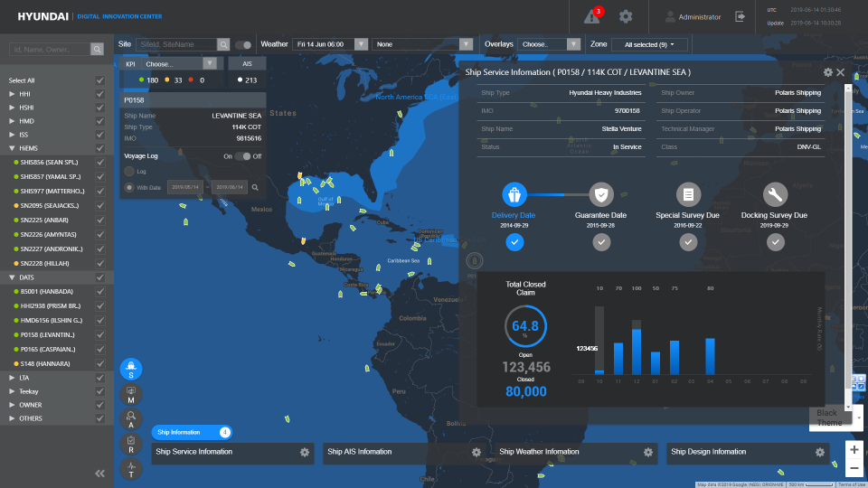Uncheck the HiEMS group checkbox
868x488 pixels.
(x=100, y=148)
